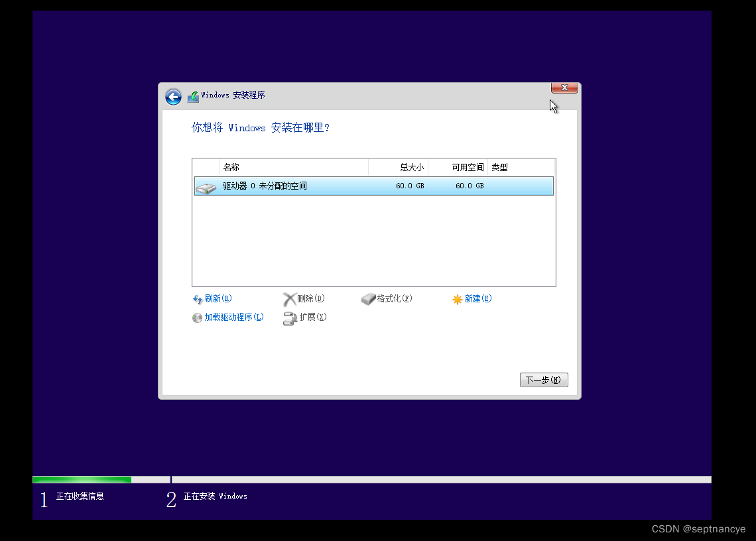Click the Windows 安装程序 title text
Image resolution: width=756 pixels, height=541 pixels.
click(233, 95)
